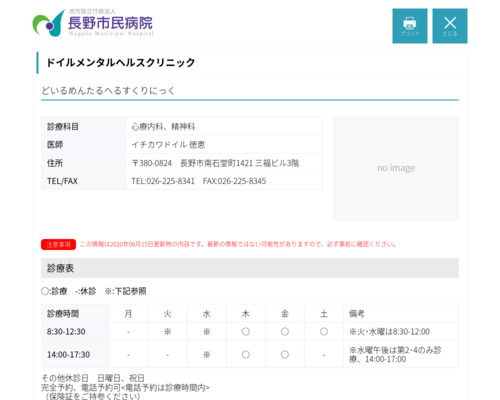Click the Friday circle in the 14:00-17:30 row
500x400 pixels.
tap(285, 355)
